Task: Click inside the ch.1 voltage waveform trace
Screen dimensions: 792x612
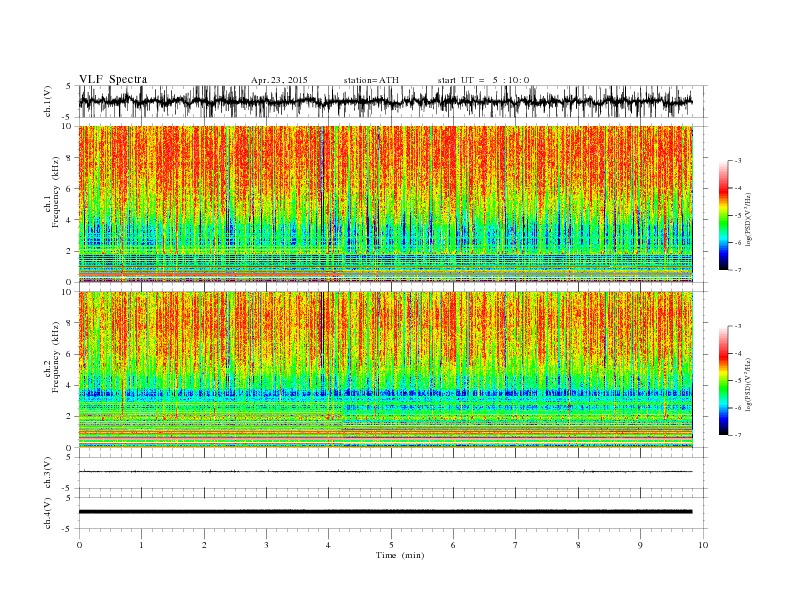Action: click(385, 101)
